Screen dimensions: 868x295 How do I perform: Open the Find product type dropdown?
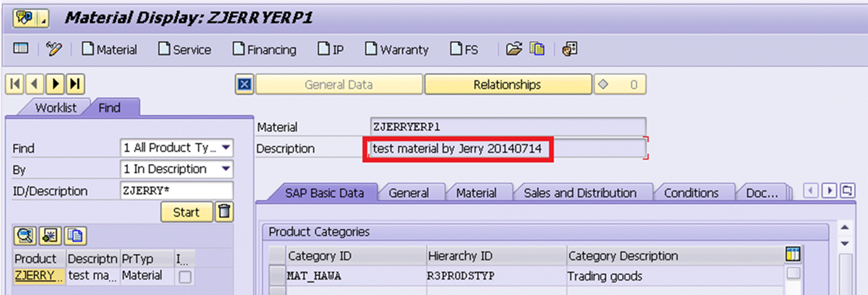pos(226,148)
